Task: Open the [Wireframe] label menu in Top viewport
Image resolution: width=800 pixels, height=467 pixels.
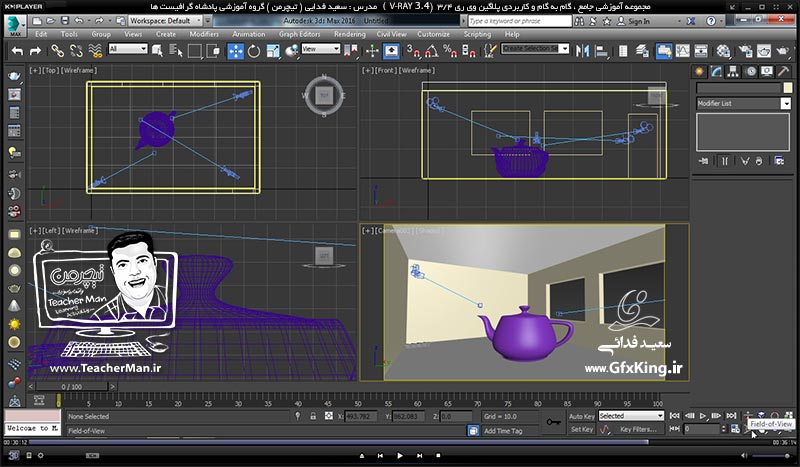Action: pos(79,70)
